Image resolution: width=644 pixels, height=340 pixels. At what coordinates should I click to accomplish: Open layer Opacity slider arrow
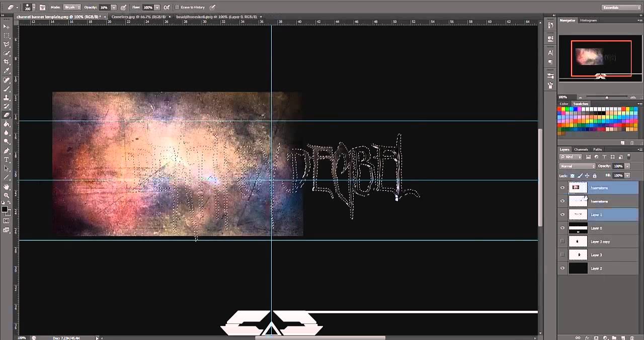[x=627, y=166]
